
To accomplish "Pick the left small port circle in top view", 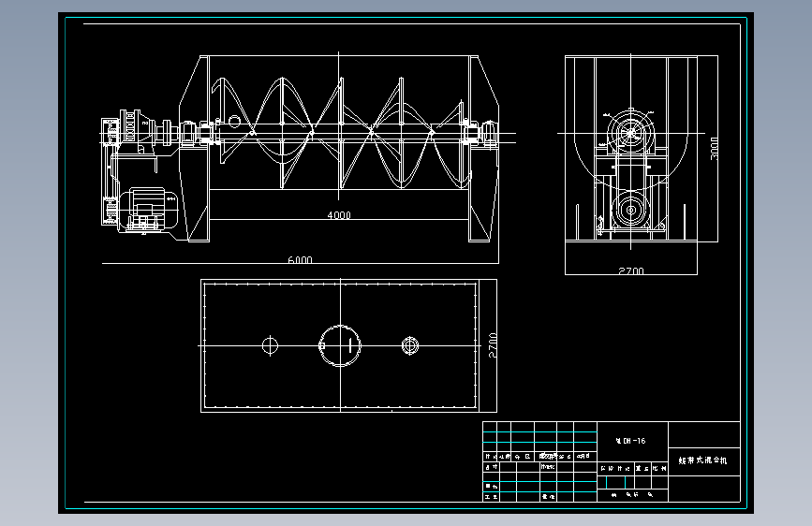I will click(x=270, y=345).
